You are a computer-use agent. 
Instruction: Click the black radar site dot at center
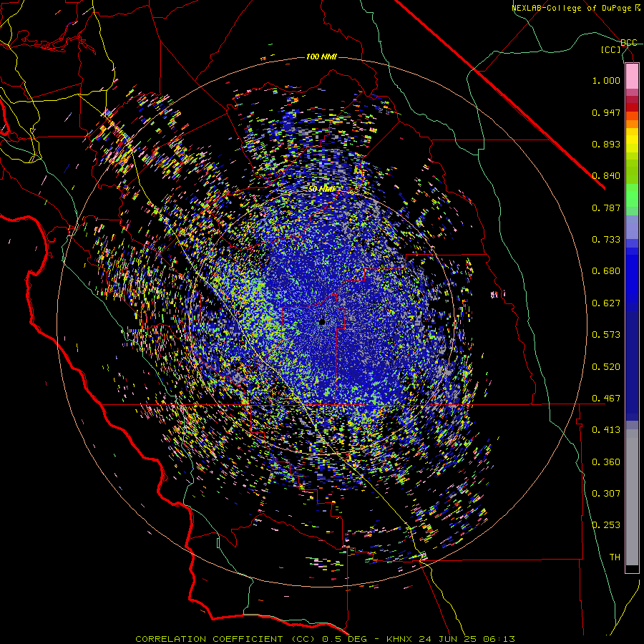coord(321,323)
